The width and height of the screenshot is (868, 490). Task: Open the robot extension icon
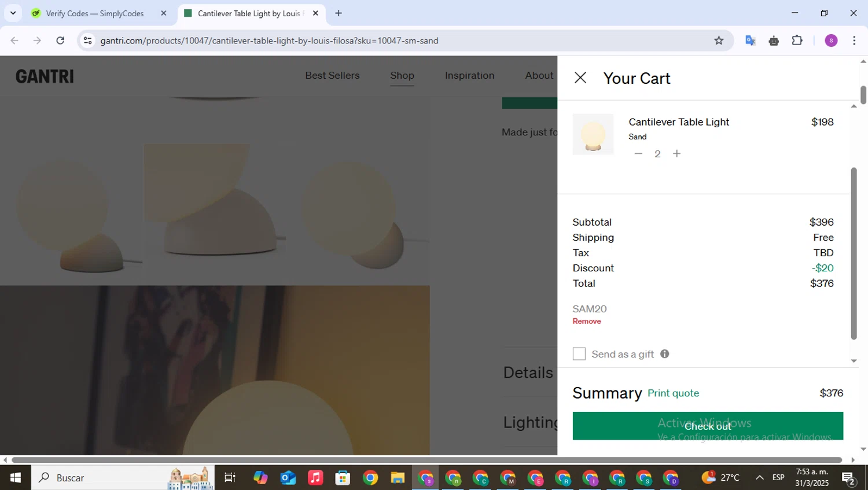pyautogui.click(x=774, y=40)
